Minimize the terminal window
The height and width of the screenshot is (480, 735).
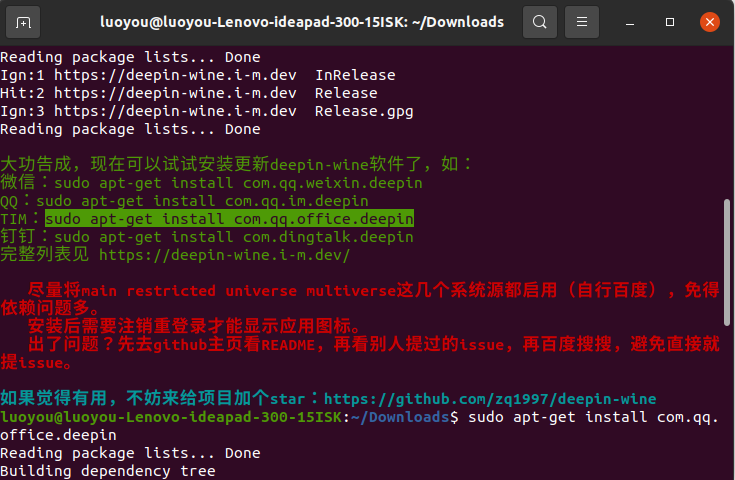click(630, 22)
